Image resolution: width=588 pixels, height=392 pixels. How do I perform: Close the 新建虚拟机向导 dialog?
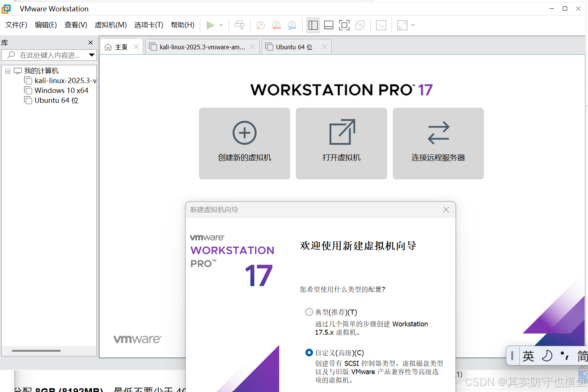click(446, 210)
